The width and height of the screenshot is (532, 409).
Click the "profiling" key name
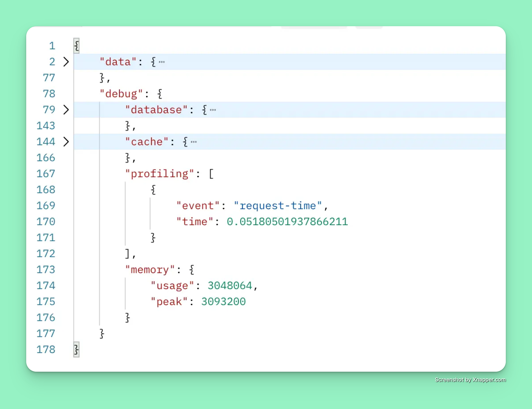point(159,174)
